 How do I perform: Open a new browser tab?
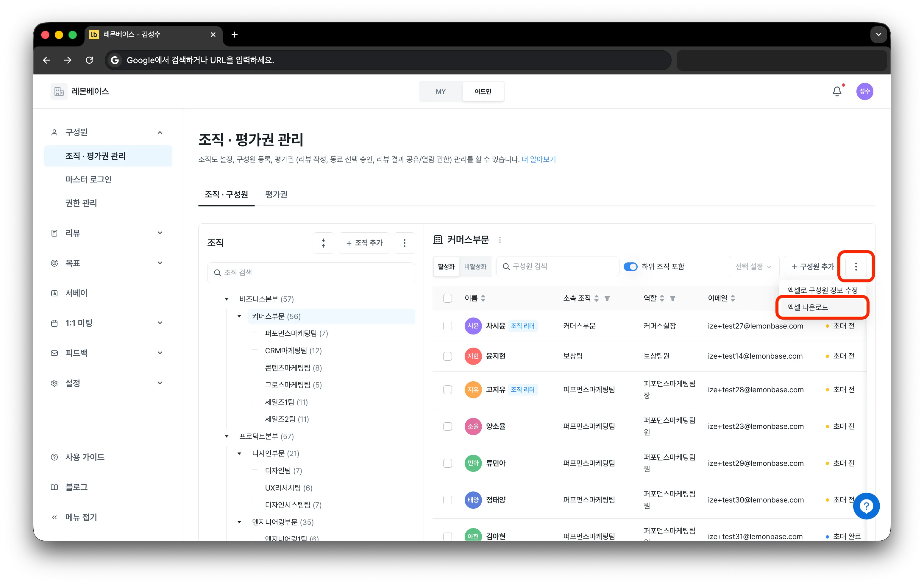tap(235, 35)
